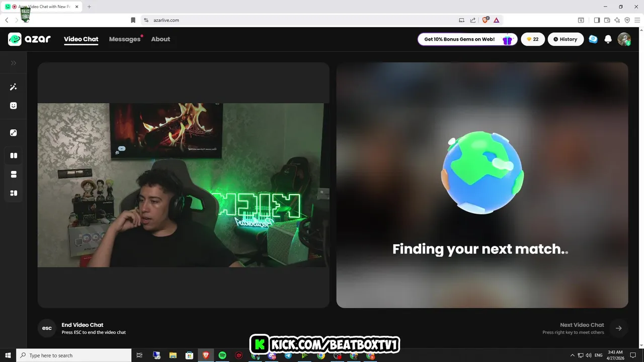Open the browser hamburger menu

pos(637,20)
